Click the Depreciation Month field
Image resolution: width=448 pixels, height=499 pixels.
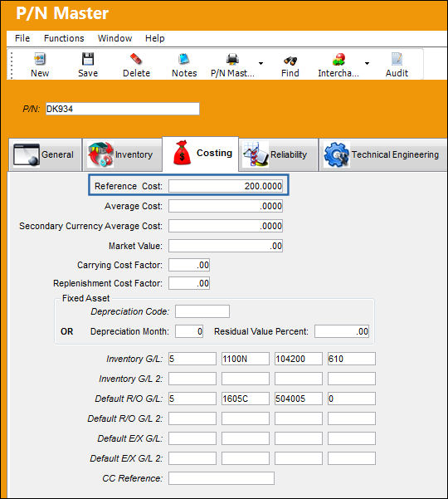pos(189,331)
